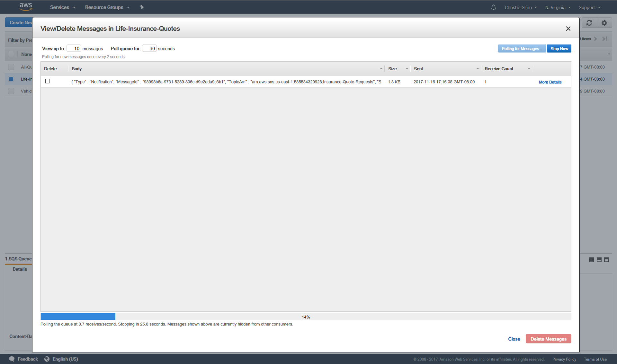Open the More Details link
Viewport: 617px width, 364px height.
point(550,82)
